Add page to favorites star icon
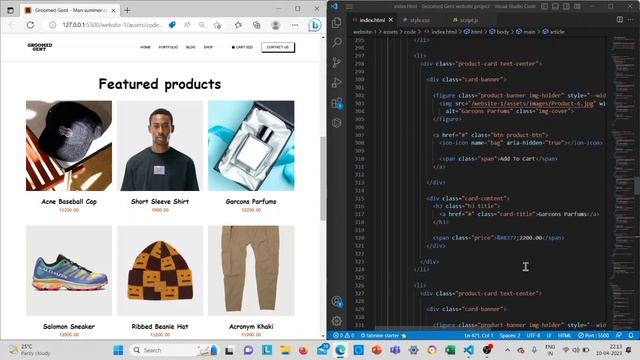This screenshot has height=360, width=640. tap(218, 25)
